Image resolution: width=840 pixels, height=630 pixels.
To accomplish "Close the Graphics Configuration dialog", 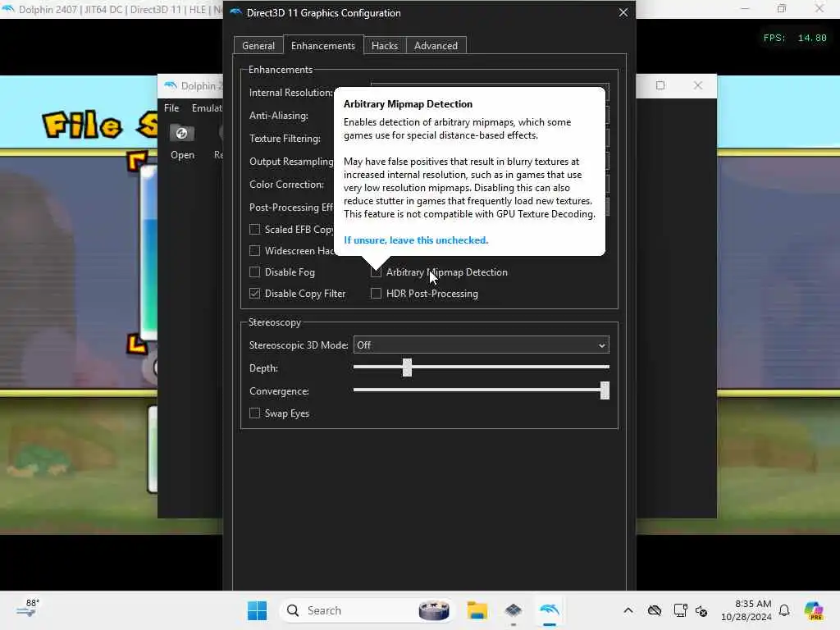I will pyautogui.click(x=623, y=12).
